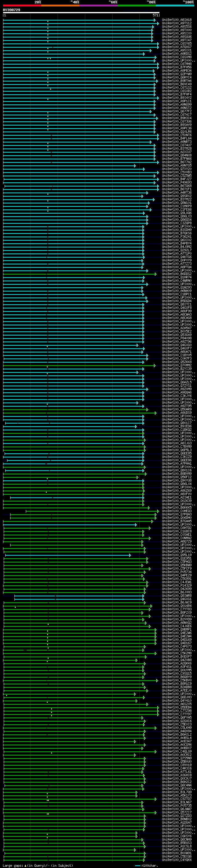Select hit label UniRef100_Q7ZYS1

click(x=177, y=386)
